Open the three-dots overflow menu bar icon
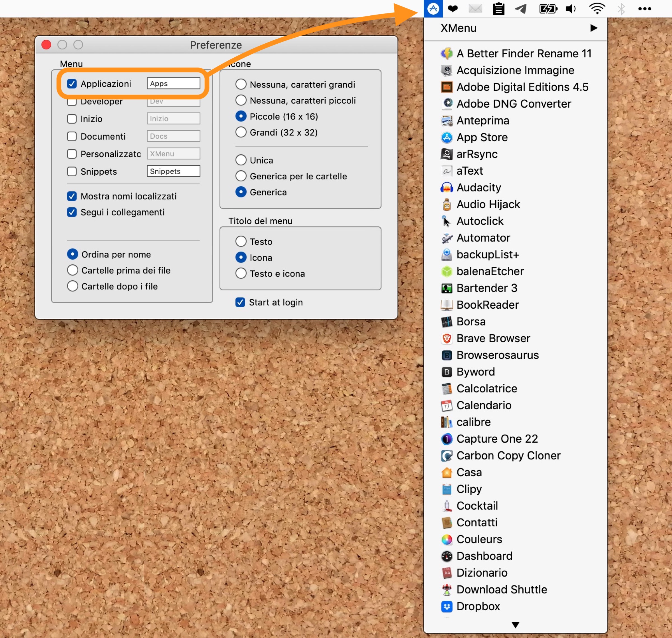 tap(645, 9)
